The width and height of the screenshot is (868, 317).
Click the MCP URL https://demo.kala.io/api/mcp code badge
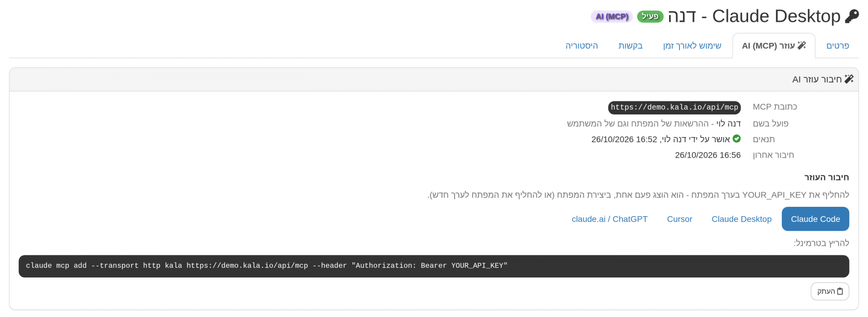(674, 108)
